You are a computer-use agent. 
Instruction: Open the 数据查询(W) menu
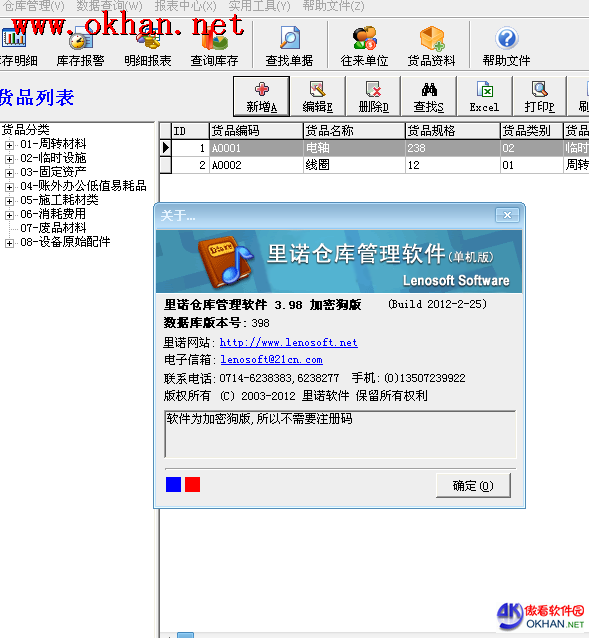109,6
